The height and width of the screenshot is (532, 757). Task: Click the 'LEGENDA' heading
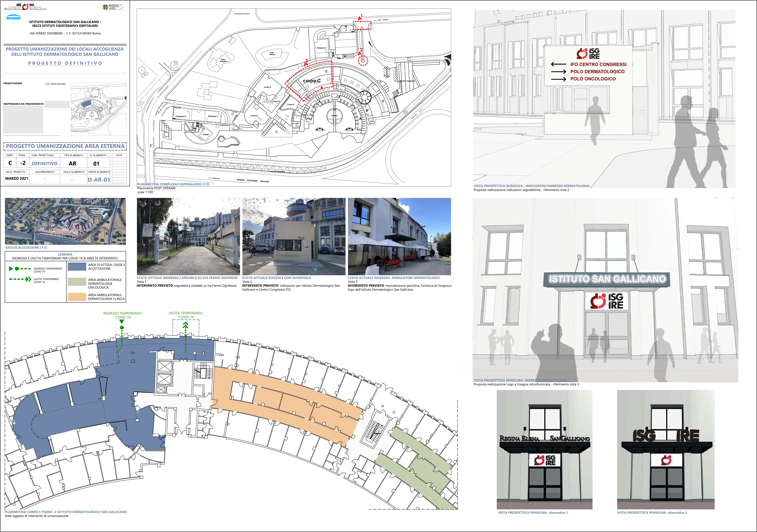coord(65,254)
